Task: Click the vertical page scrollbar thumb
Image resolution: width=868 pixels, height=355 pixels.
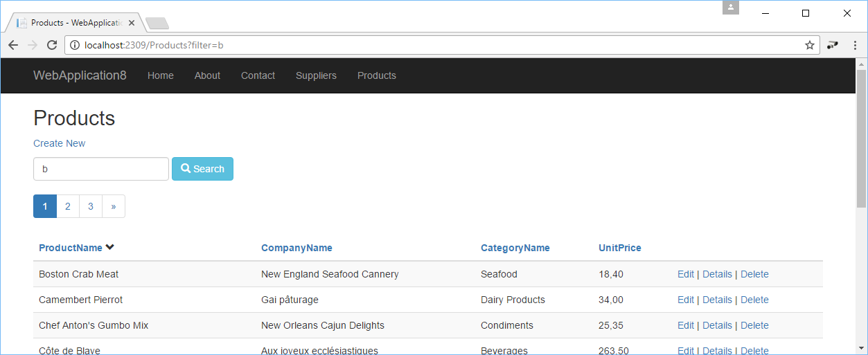Action: 862,138
